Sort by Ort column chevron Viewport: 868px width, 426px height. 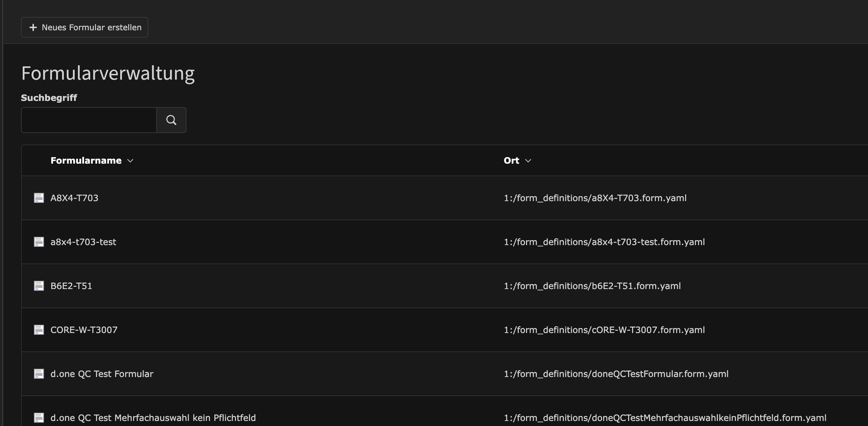pyautogui.click(x=528, y=161)
